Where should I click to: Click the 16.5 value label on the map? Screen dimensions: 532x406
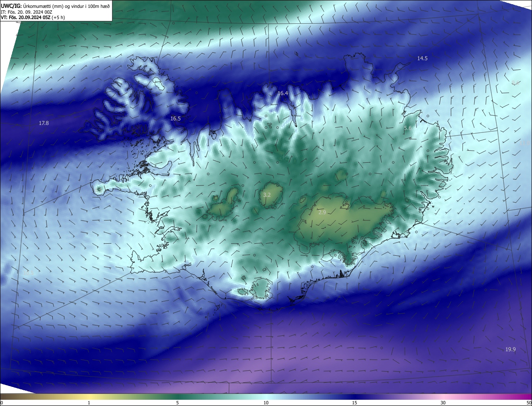click(175, 119)
